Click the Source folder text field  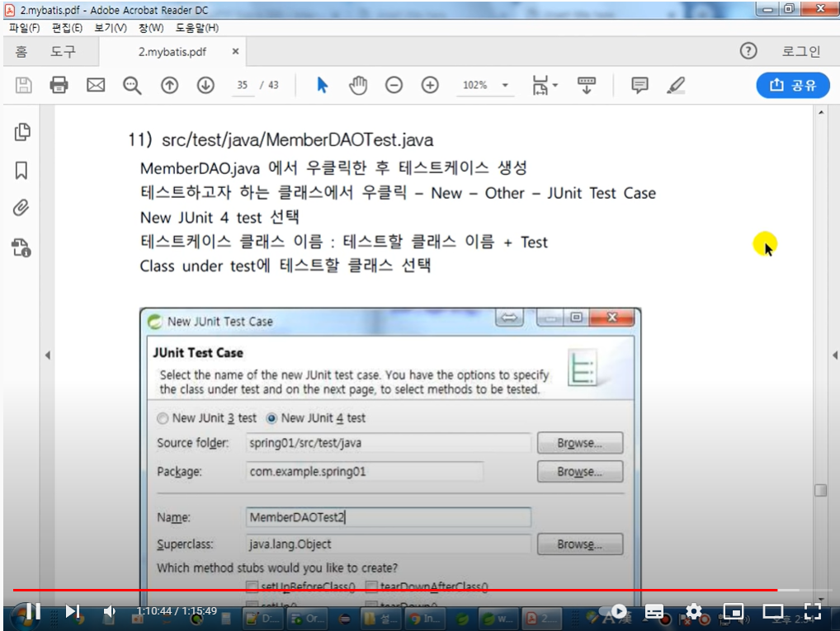pos(389,443)
